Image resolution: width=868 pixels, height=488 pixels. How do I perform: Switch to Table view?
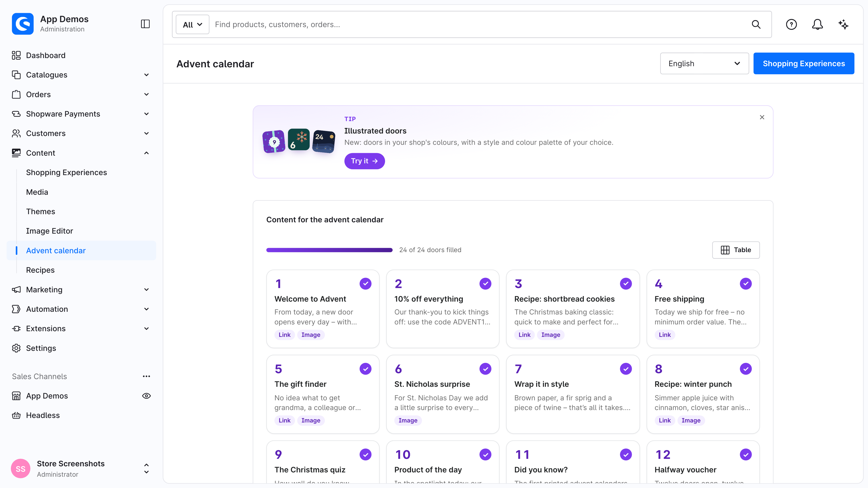(x=736, y=250)
